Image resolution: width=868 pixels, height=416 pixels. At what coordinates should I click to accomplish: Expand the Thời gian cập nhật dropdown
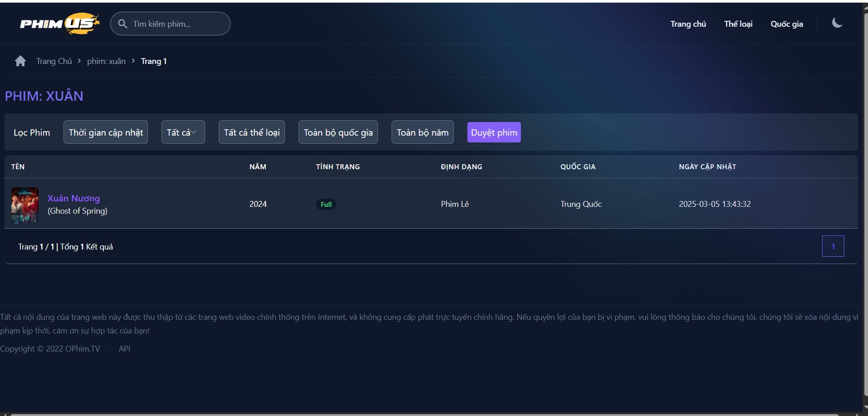pos(106,132)
